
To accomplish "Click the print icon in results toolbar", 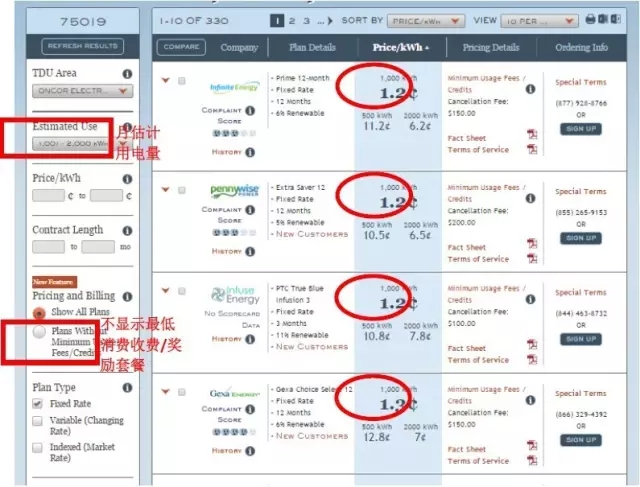I will (x=588, y=19).
